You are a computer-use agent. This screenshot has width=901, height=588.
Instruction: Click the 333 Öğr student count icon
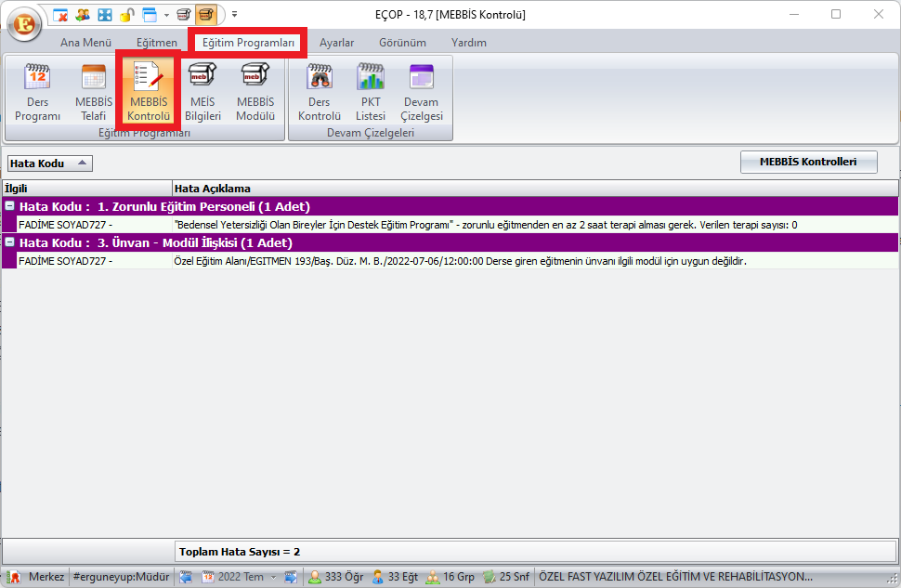click(315, 577)
